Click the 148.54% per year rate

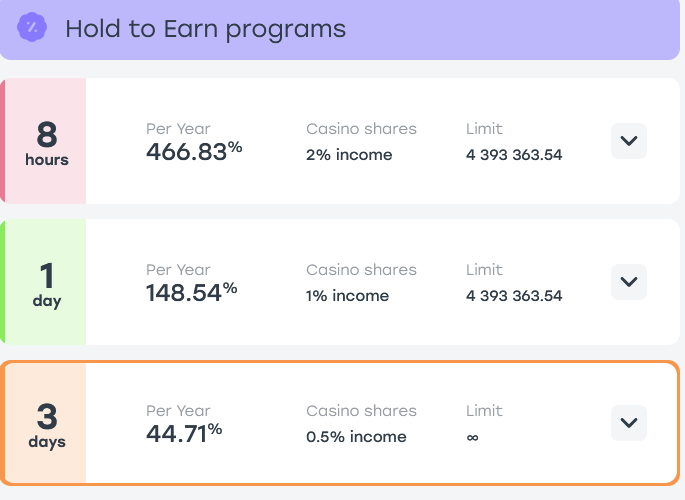click(191, 292)
